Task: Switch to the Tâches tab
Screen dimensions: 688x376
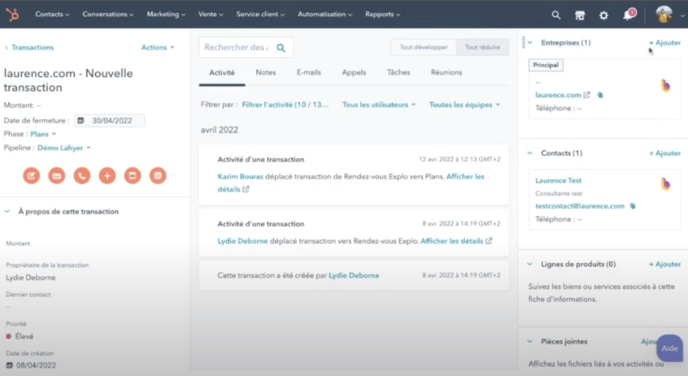Action: pos(398,72)
